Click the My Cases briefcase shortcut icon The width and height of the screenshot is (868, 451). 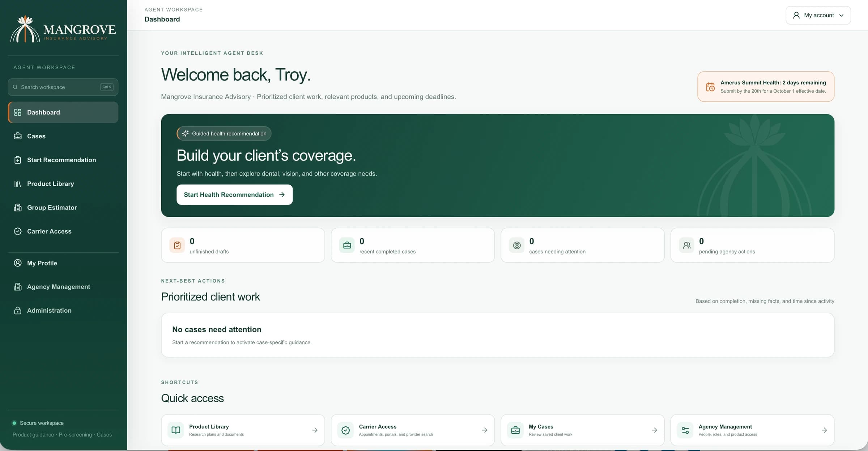point(515,430)
